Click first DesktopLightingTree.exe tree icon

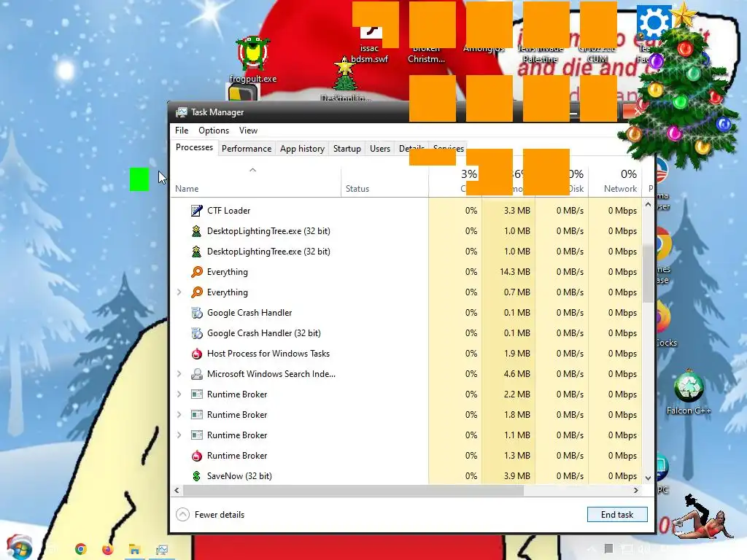[196, 231]
